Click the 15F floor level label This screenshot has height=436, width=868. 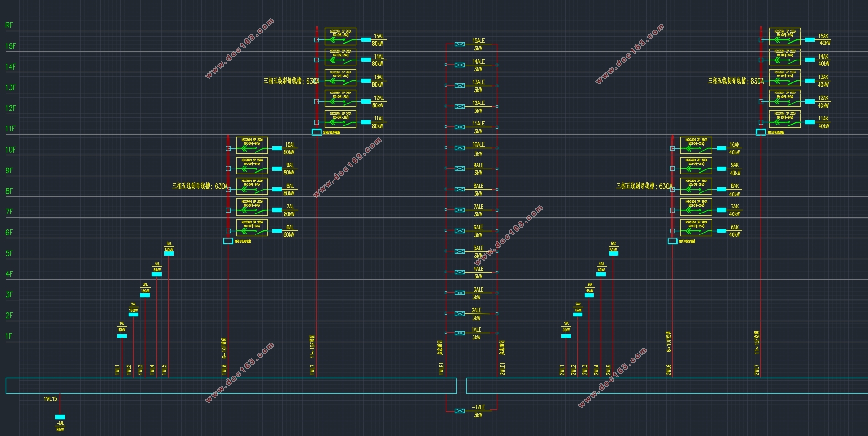pyautogui.click(x=11, y=46)
